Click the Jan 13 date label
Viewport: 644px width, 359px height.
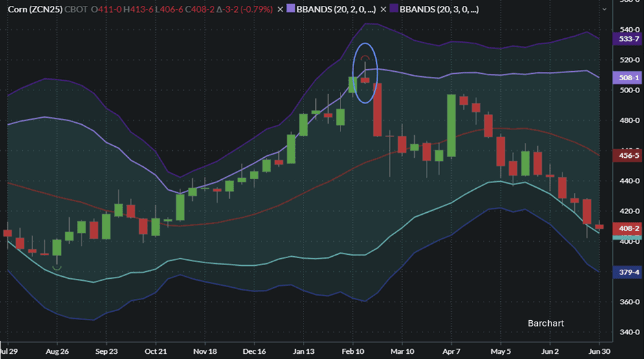304,352
